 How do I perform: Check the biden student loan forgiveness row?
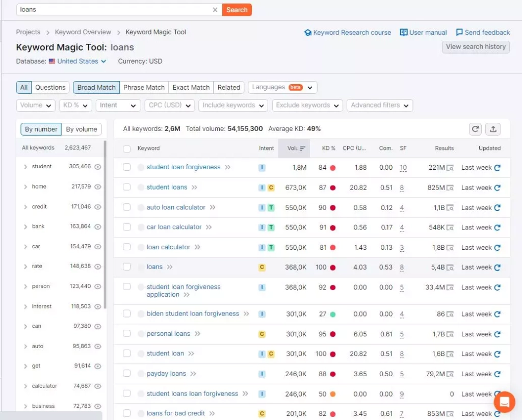click(126, 313)
